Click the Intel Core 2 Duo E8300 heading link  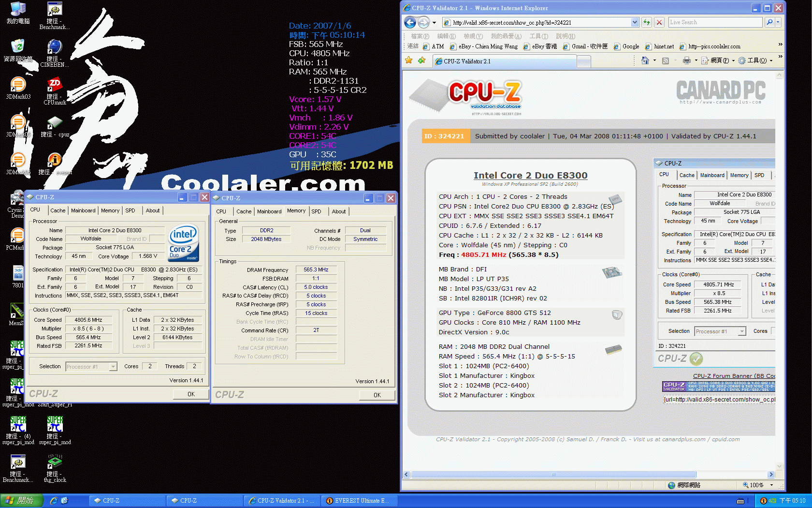click(x=530, y=175)
